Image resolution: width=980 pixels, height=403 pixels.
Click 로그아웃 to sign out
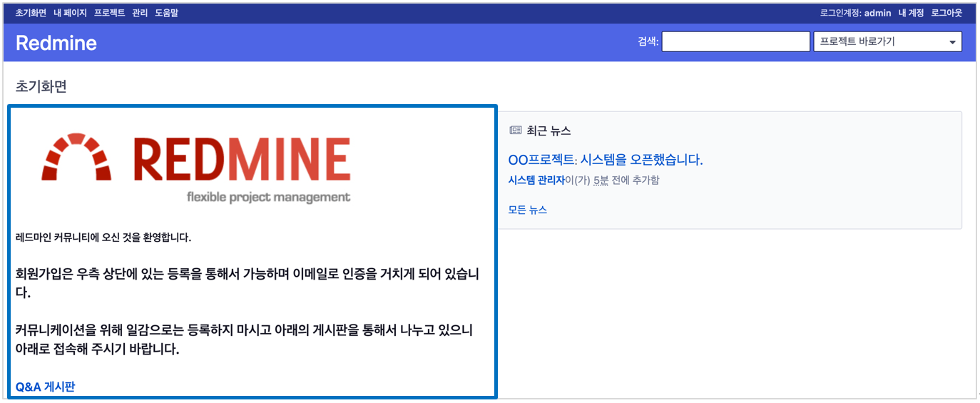coord(946,13)
